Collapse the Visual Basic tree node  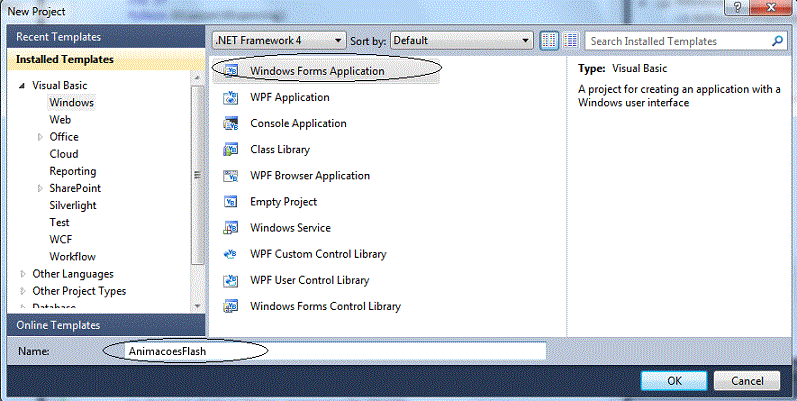[x=22, y=86]
